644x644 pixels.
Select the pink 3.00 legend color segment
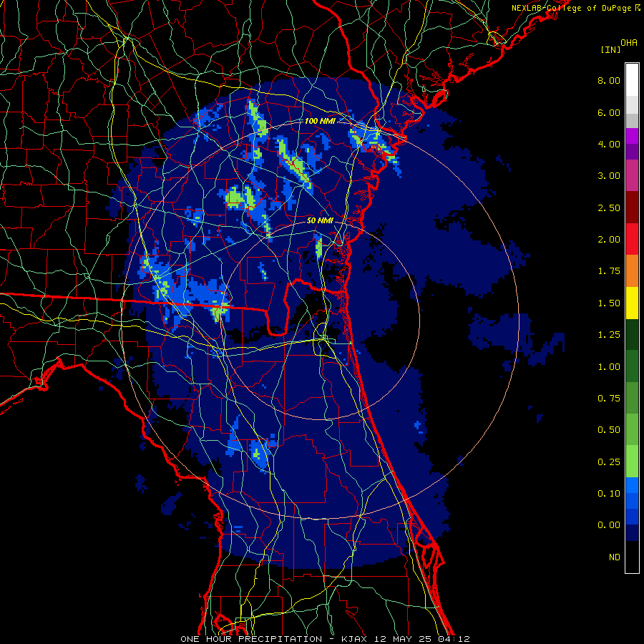pos(632,175)
